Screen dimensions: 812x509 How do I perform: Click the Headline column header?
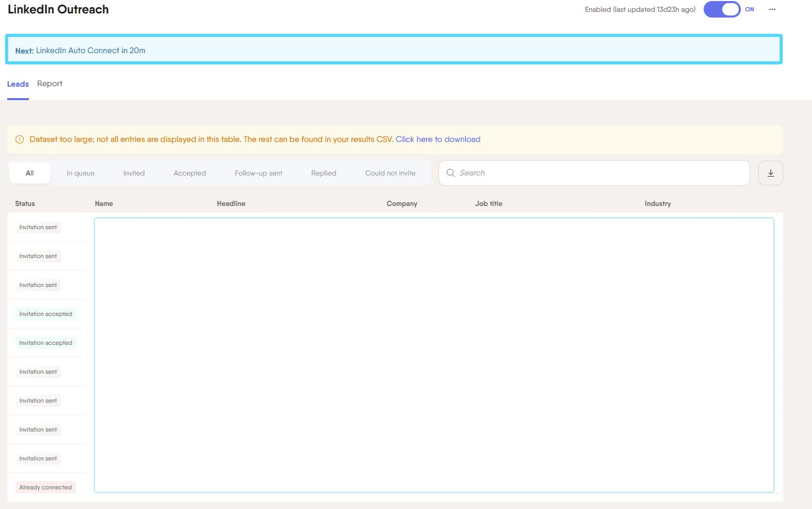[231, 203]
